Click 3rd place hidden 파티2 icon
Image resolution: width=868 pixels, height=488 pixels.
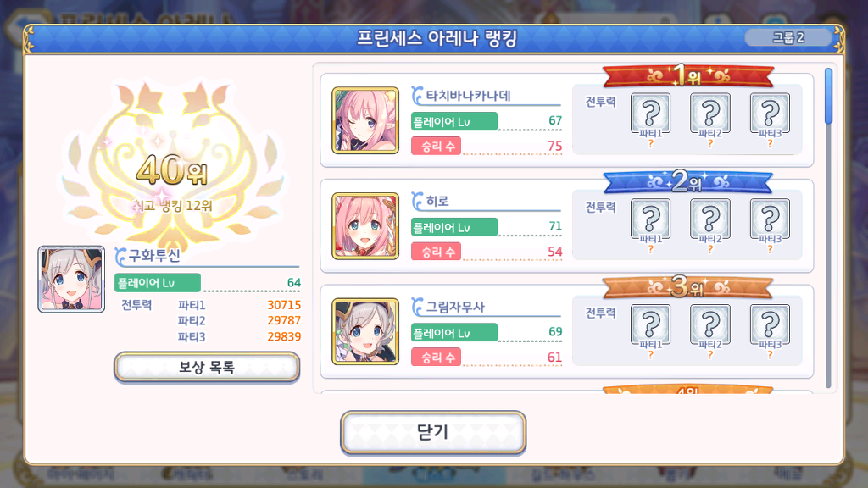pyautogui.click(x=710, y=325)
